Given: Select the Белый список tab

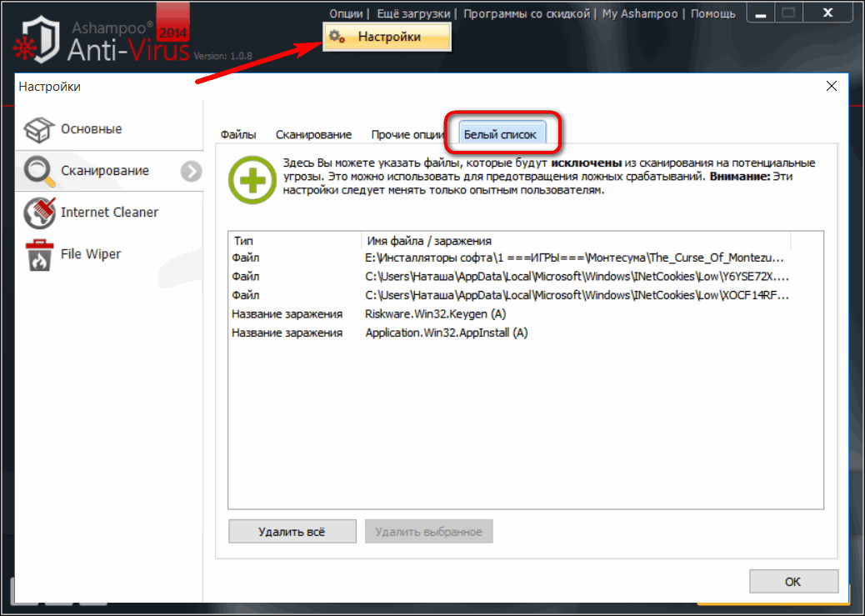Looking at the screenshot, I should 500,135.
